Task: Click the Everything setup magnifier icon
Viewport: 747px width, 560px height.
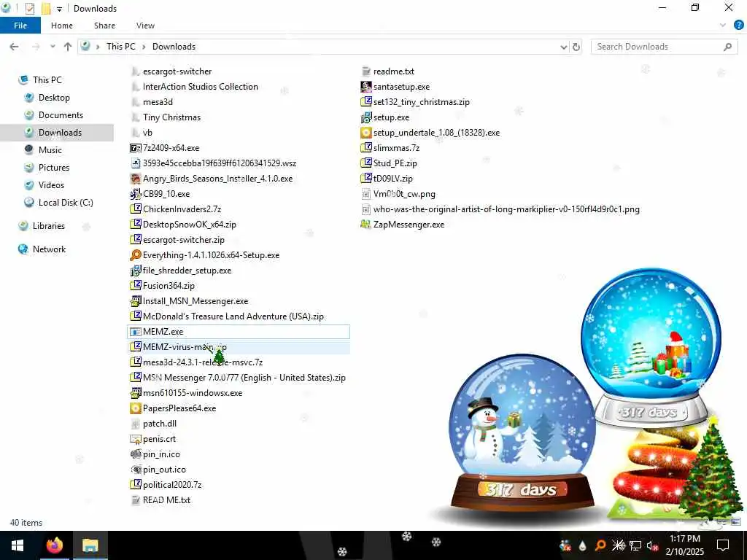Action: 135,255
